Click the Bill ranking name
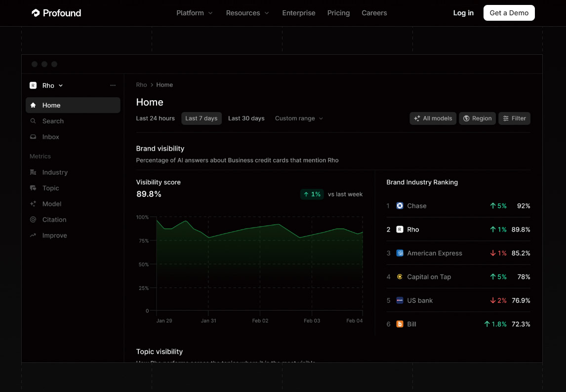Image resolution: width=566 pixels, height=392 pixels. click(411, 324)
